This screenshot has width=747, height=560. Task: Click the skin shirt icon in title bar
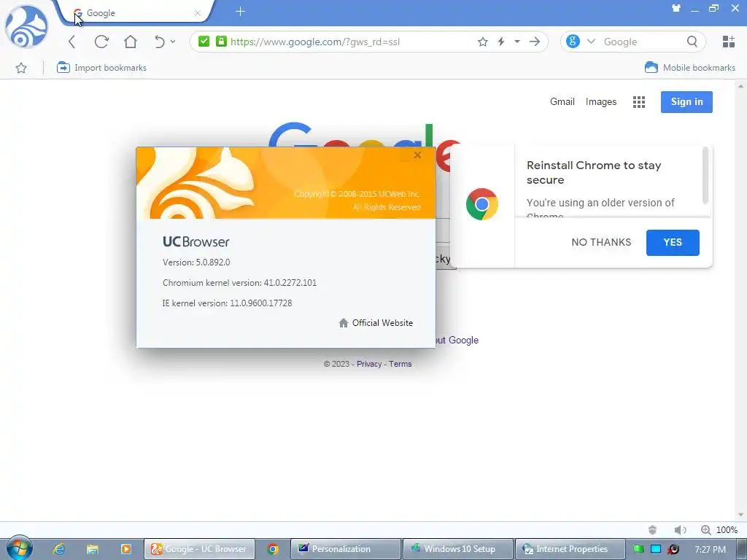[676, 8]
